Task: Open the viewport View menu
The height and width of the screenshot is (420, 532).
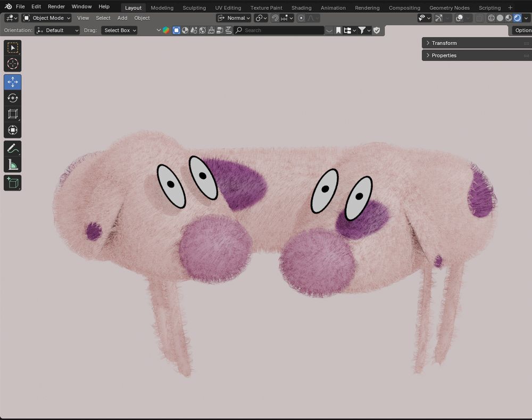Action: [83, 18]
